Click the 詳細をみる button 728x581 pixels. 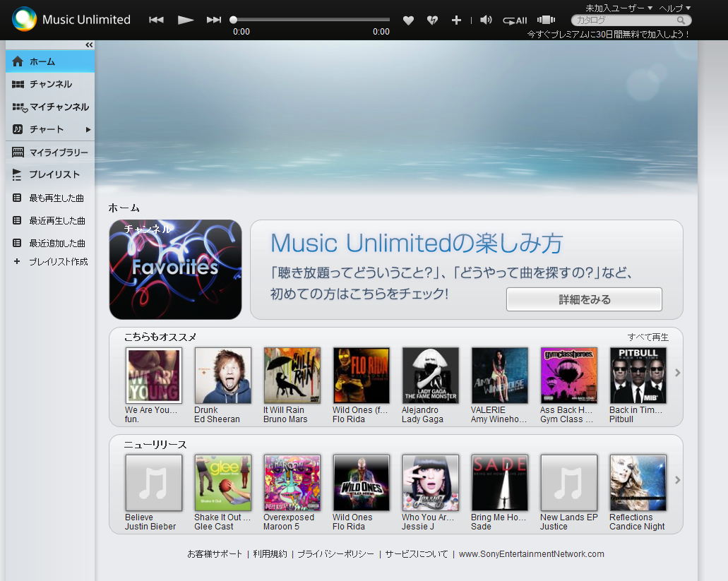pos(584,299)
